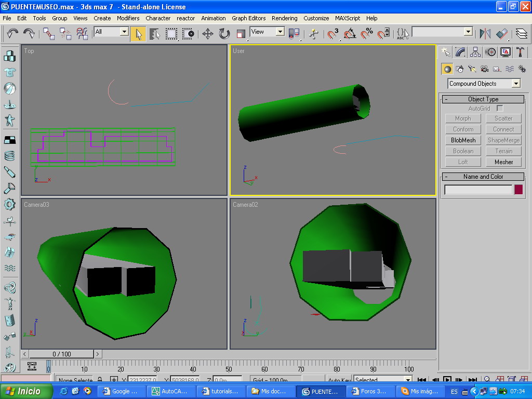The image size is (532, 399).
Task: Open the Graph Editors menu
Action: 249,18
